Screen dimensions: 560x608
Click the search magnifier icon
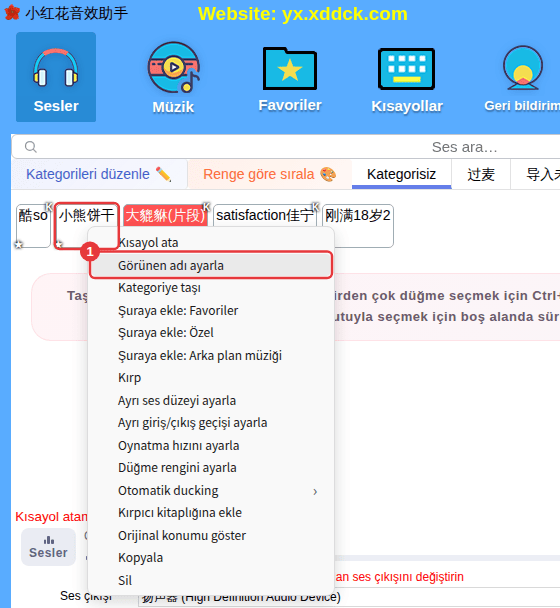[31, 147]
